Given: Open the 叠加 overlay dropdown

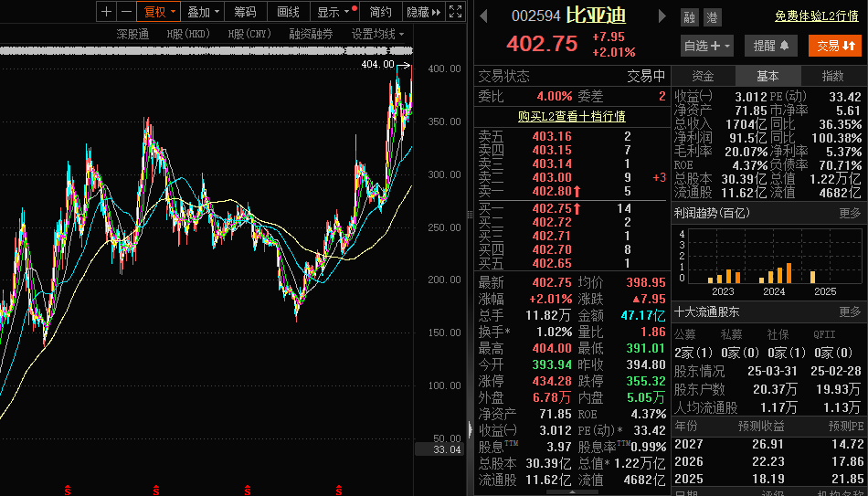Looking at the screenshot, I should (203, 12).
